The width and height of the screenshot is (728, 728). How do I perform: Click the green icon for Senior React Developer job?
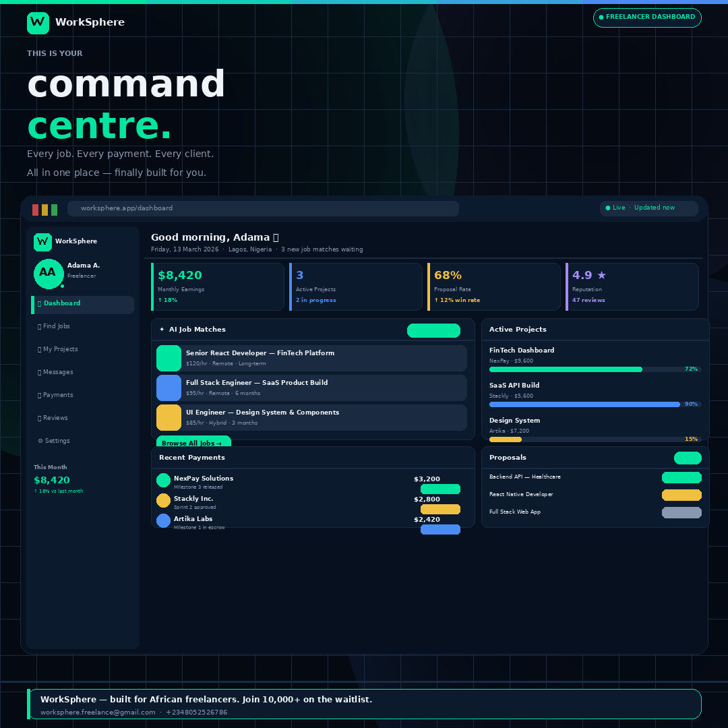(169, 358)
